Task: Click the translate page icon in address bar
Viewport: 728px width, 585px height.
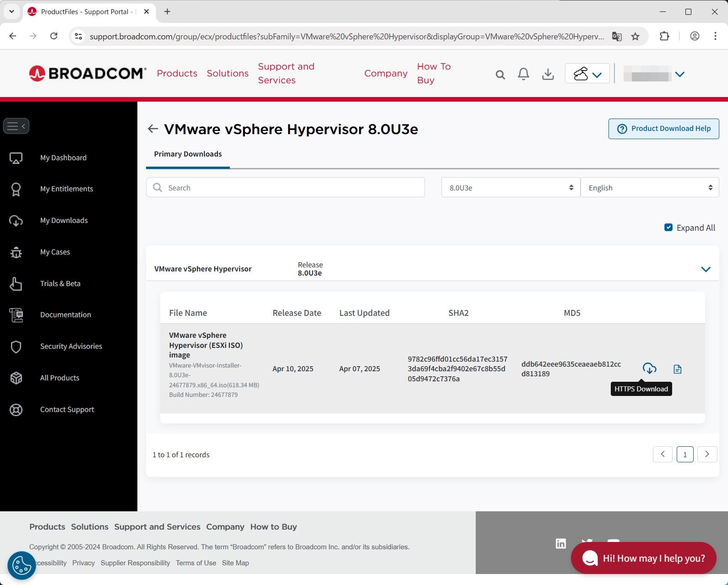Action: tap(617, 36)
